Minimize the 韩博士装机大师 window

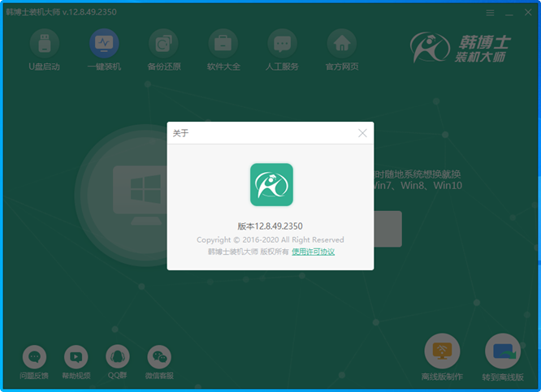(509, 13)
